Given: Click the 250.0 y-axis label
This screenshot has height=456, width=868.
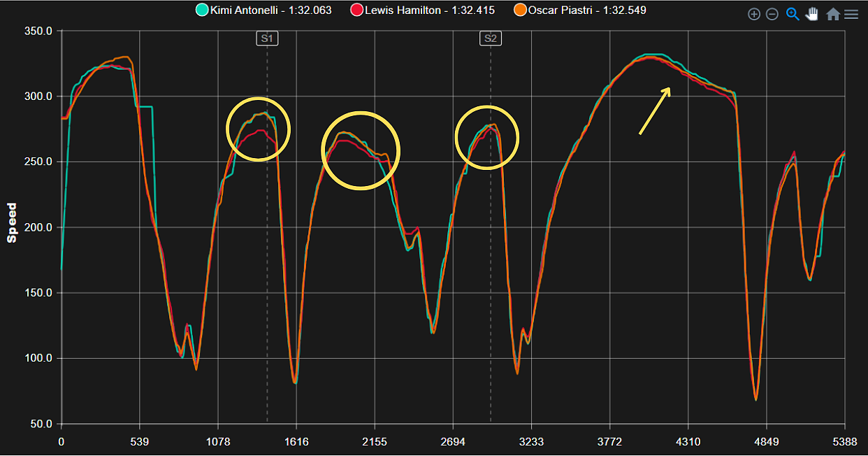Looking at the screenshot, I should pyautogui.click(x=39, y=162).
